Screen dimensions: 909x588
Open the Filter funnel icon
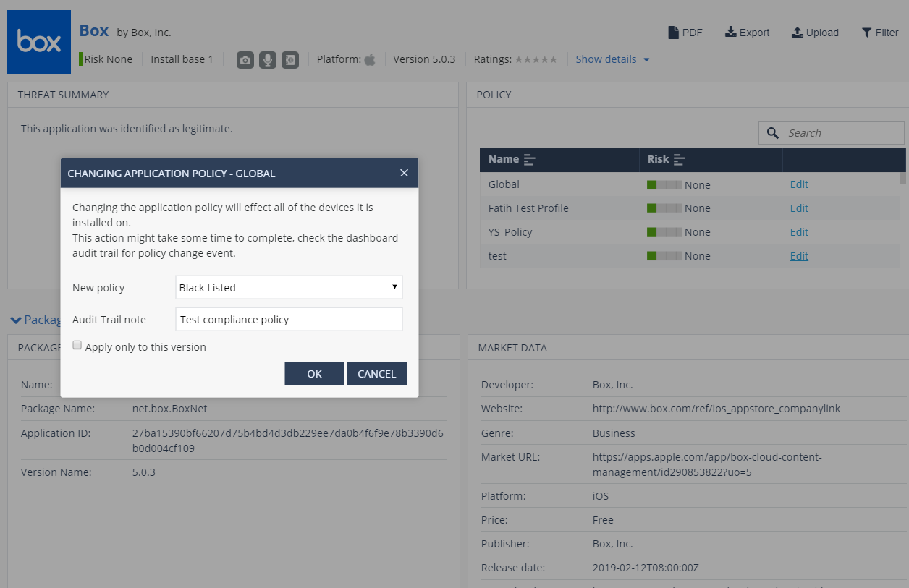[866, 33]
